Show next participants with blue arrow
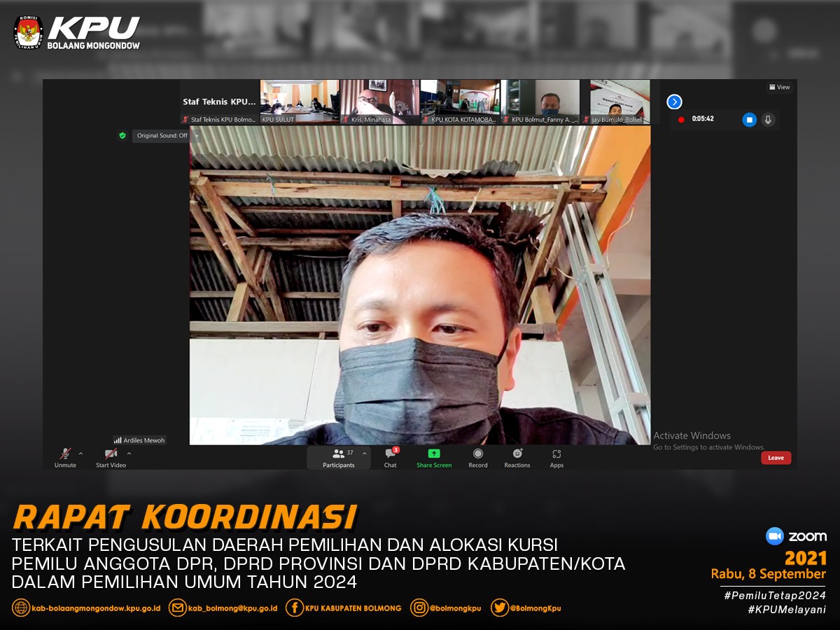The image size is (840, 630). pyautogui.click(x=674, y=102)
